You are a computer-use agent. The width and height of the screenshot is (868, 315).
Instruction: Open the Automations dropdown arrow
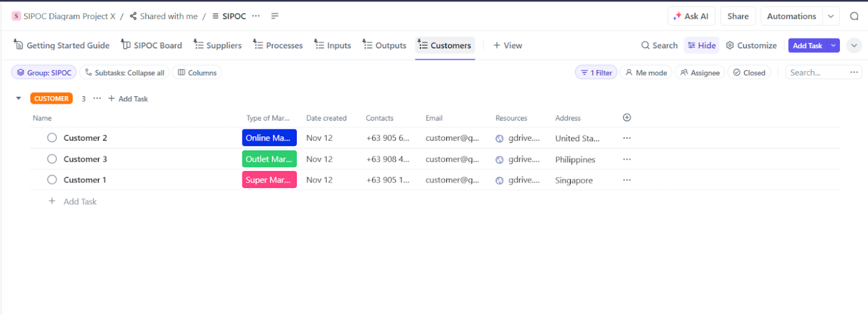point(831,16)
